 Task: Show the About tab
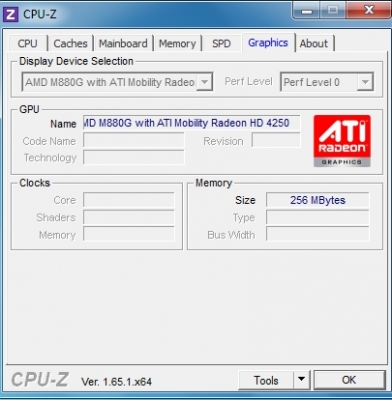[x=314, y=43]
